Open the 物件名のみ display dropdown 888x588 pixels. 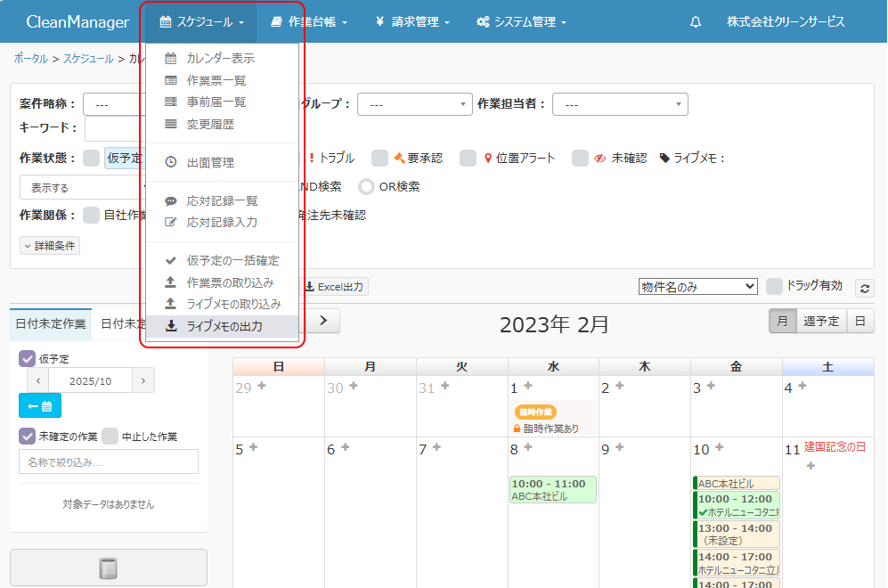(697, 286)
